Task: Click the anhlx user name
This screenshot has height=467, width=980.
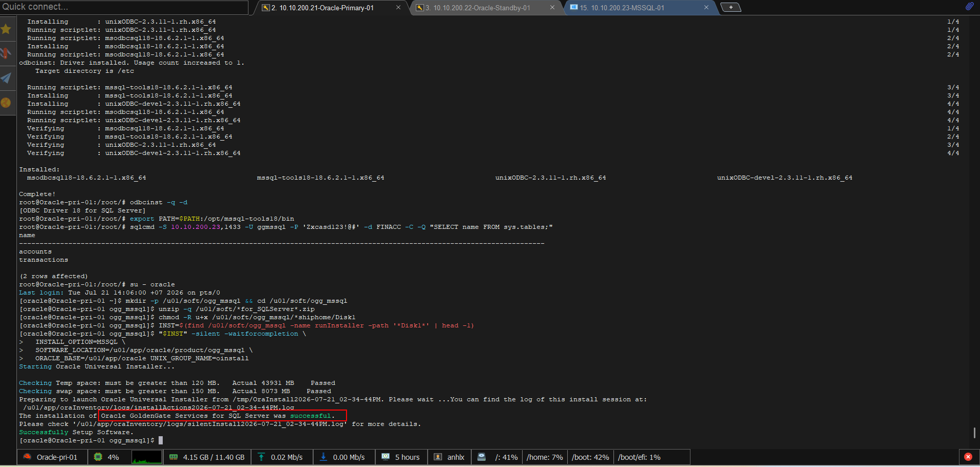Action: (456, 457)
